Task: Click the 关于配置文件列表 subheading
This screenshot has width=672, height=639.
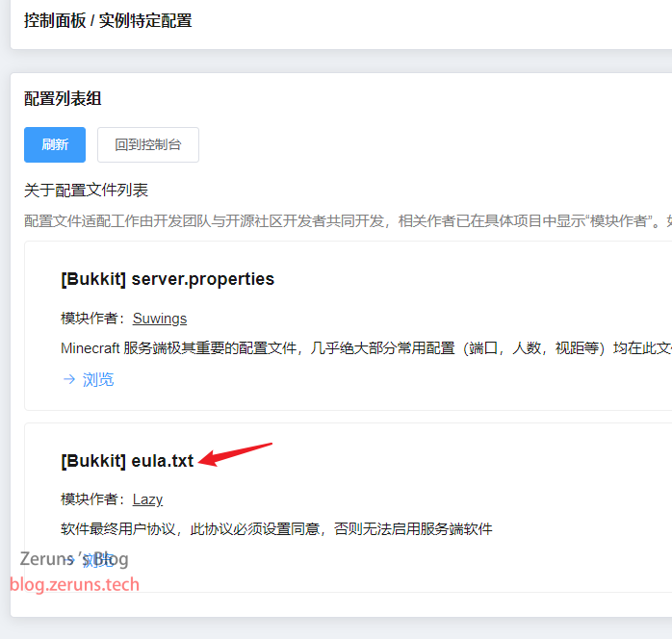Action: 86,191
